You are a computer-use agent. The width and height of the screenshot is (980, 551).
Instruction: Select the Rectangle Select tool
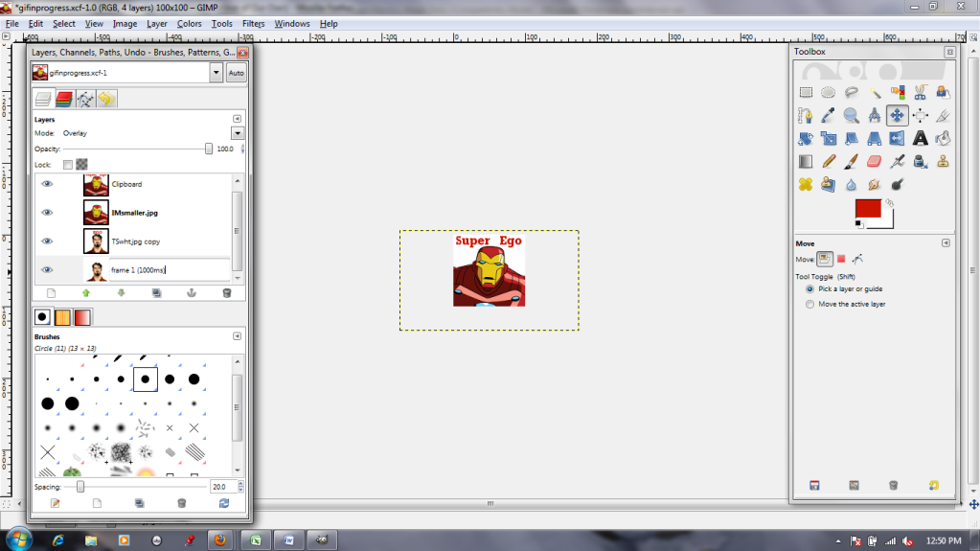(806, 93)
